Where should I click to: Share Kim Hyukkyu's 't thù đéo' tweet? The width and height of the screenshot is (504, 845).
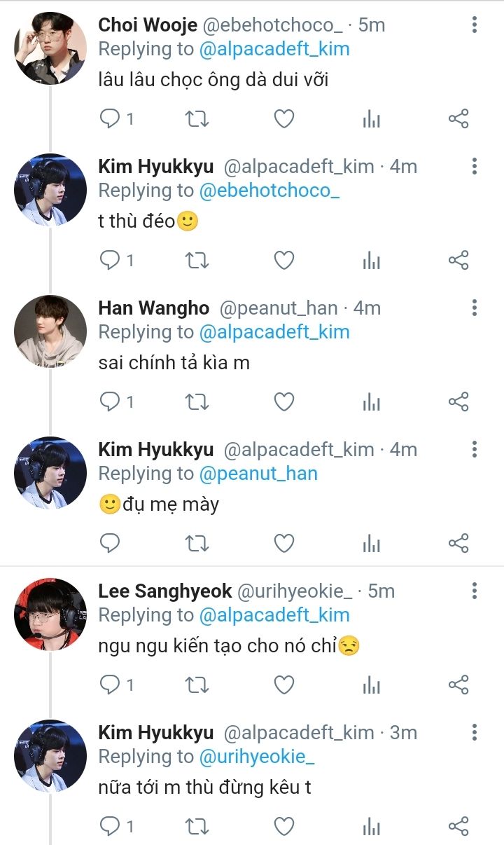click(x=458, y=261)
